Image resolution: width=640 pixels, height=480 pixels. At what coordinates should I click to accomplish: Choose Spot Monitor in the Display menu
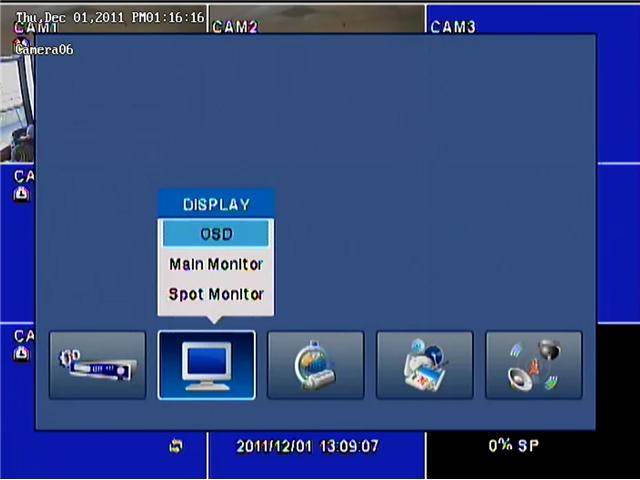[216, 294]
